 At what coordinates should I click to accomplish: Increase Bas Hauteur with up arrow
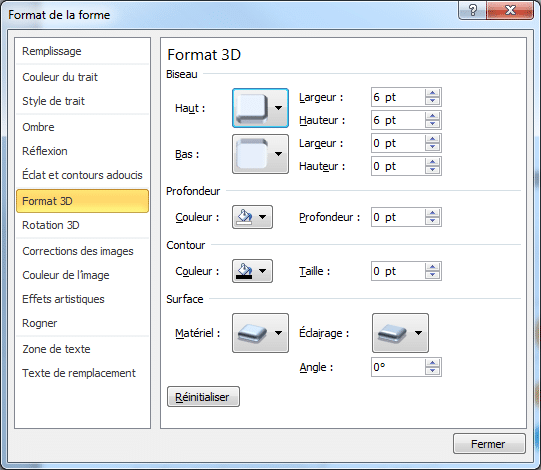432,161
